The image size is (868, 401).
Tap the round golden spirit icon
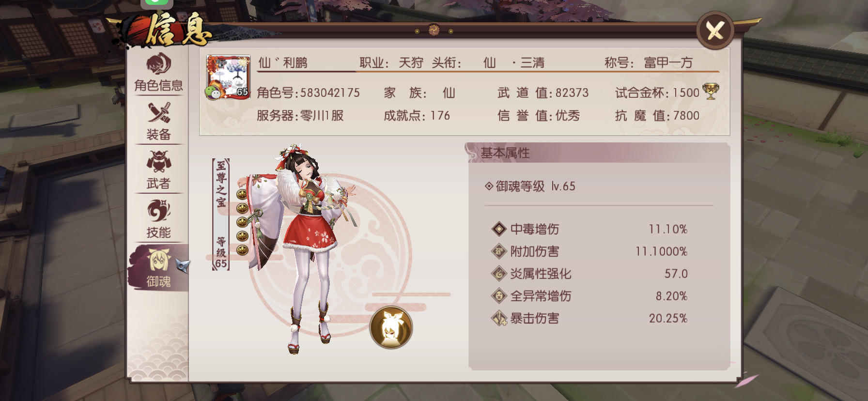pos(391,327)
